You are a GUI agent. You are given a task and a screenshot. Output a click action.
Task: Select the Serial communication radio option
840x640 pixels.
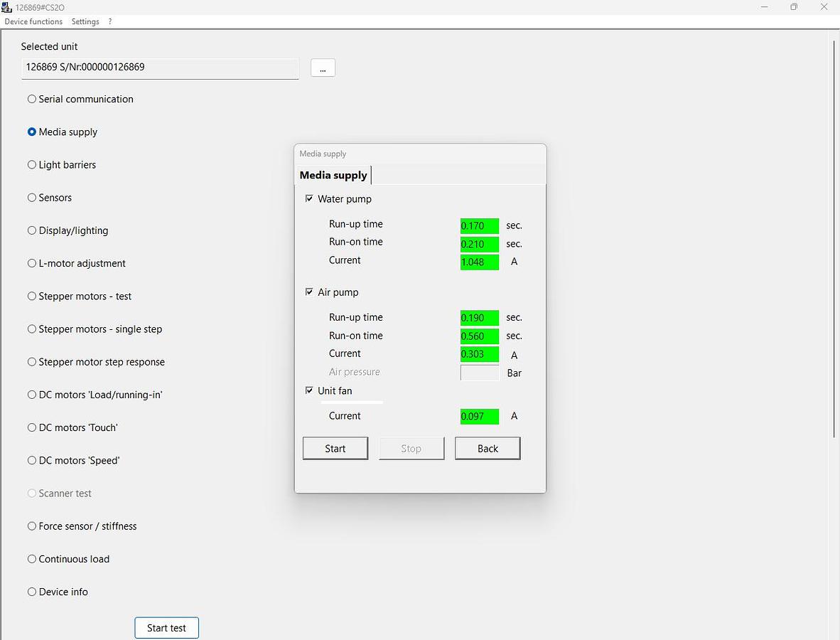coord(32,99)
